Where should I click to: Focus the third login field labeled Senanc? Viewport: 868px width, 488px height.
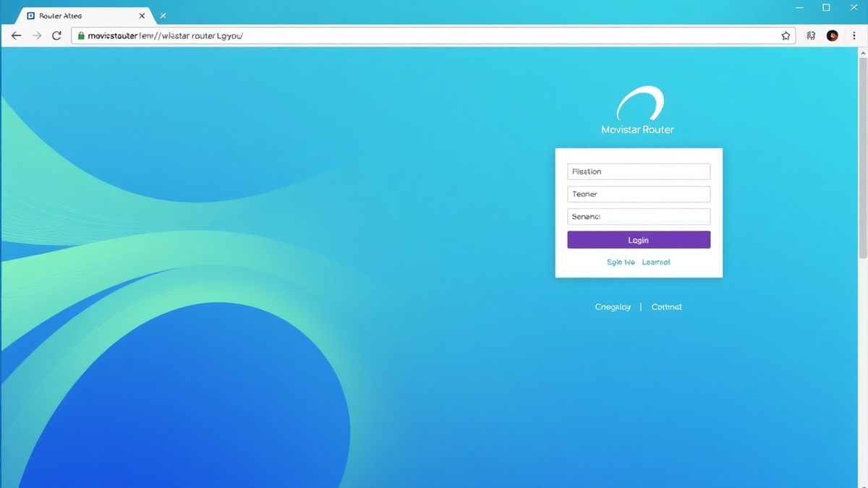coord(639,216)
